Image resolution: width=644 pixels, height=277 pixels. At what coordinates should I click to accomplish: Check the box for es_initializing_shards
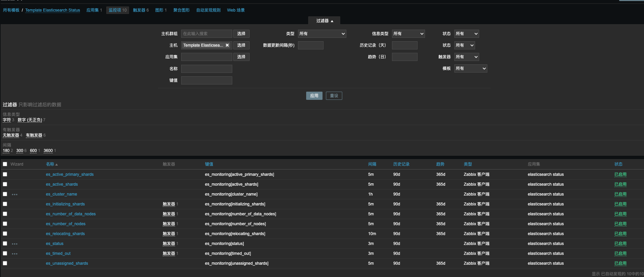coord(5,204)
